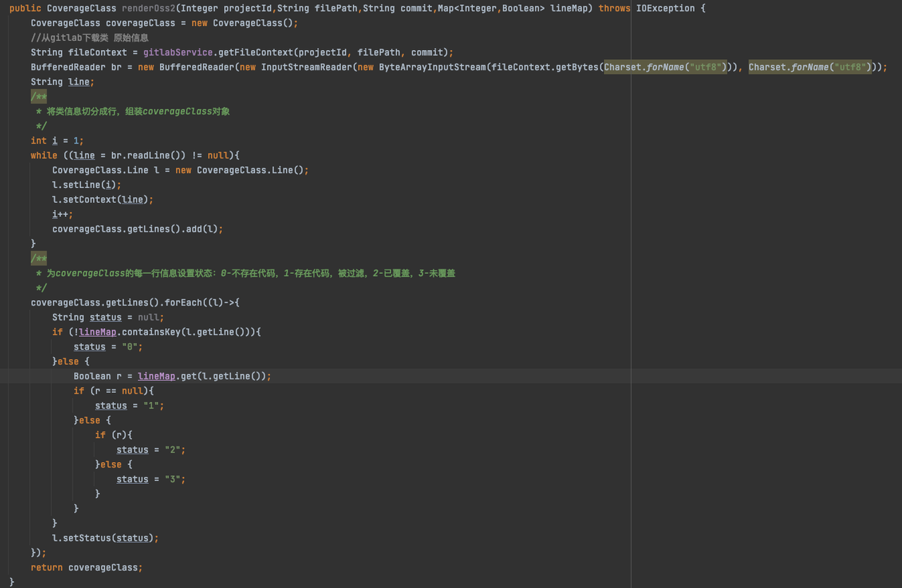This screenshot has height=588, width=902.
Task: Click the while keyword of readLine loop
Action: (44, 155)
